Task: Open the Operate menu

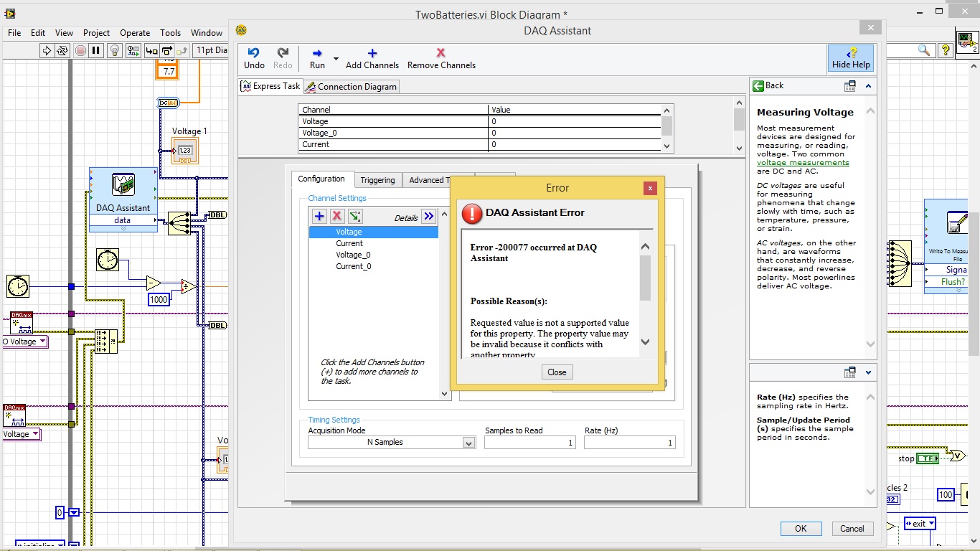Action: tap(135, 32)
